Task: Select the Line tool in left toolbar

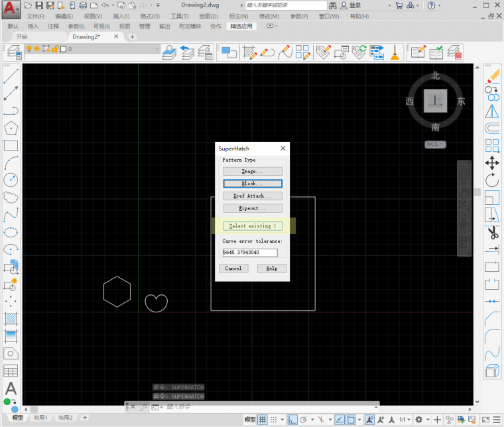Action: click(11, 76)
